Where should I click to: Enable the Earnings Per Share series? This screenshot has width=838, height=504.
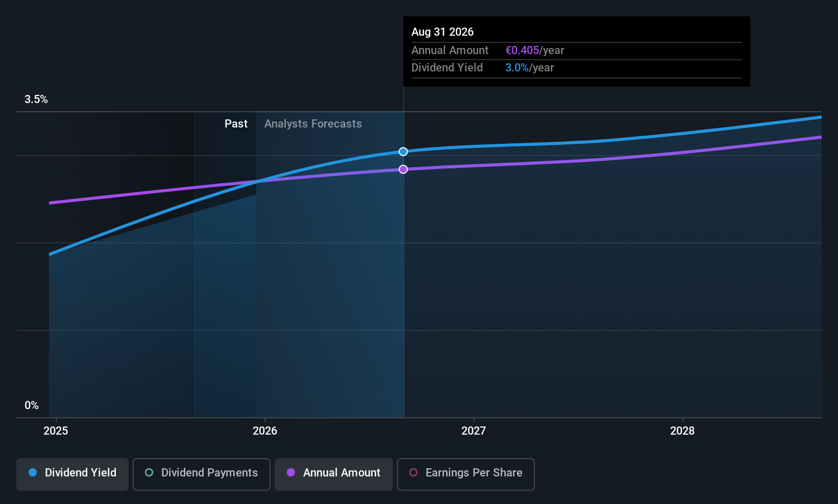pos(465,474)
